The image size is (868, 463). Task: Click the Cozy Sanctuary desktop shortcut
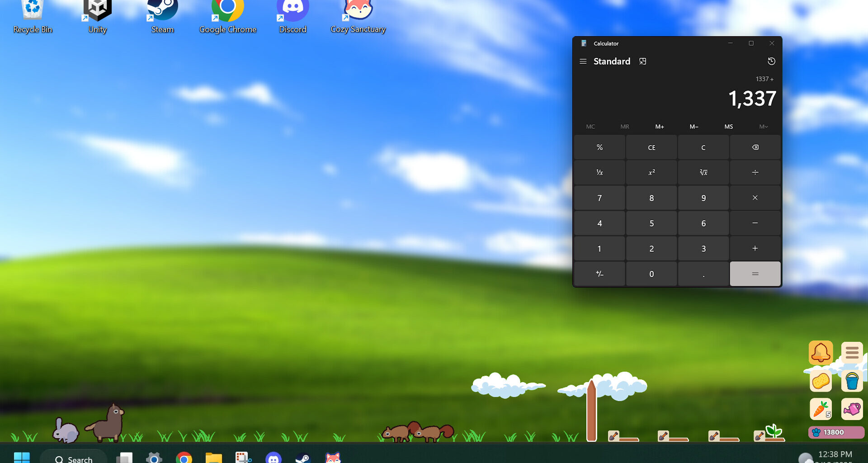pyautogui.click(x=358, y=17)
